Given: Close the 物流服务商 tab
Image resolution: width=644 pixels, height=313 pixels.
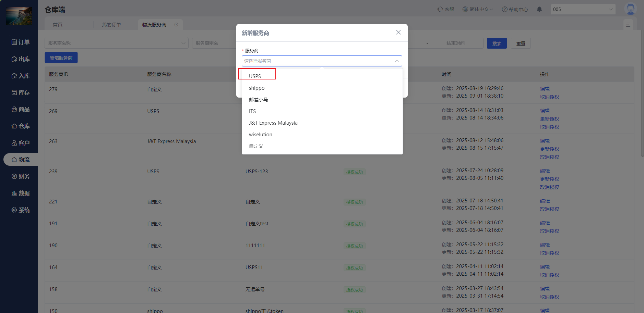Looking at the screenshot, I should pos(176,25).
